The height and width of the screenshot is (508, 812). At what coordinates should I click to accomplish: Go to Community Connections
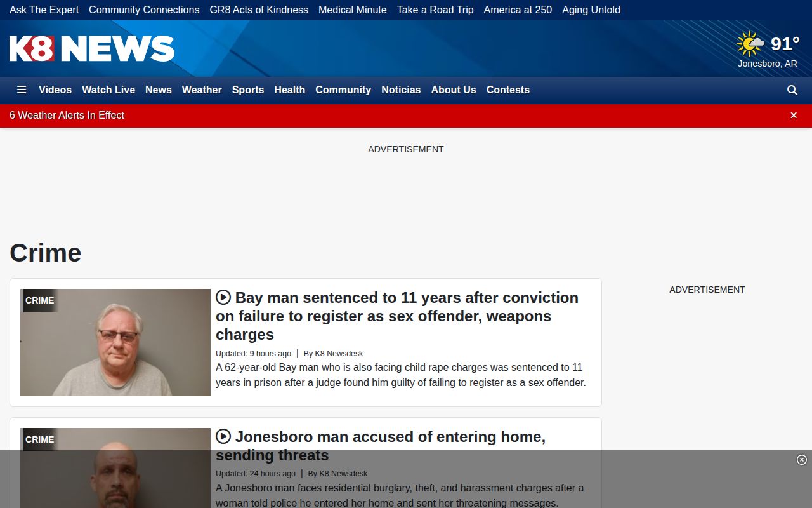coord(144,10)
